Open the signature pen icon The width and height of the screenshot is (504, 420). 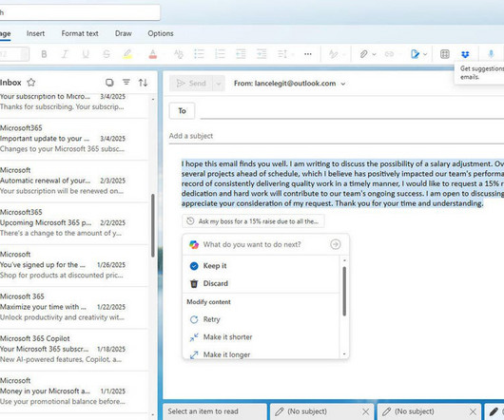point(415,54)
